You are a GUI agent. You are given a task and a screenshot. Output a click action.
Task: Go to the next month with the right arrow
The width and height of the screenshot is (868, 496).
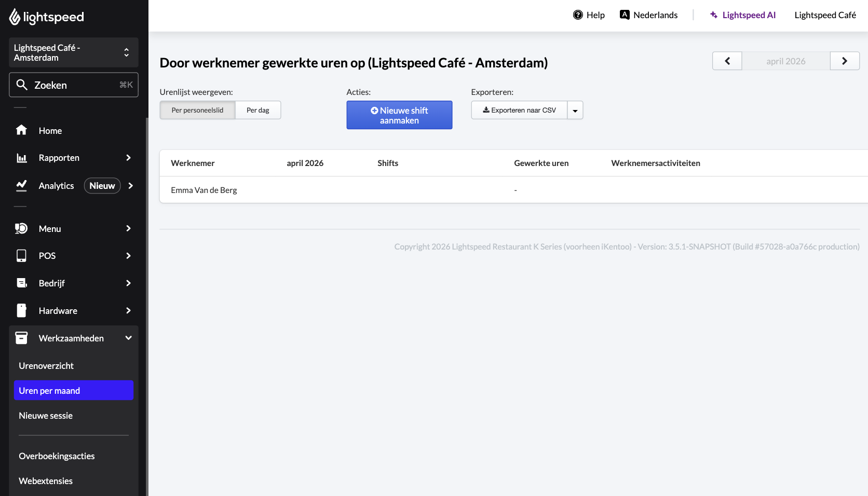point(845,61)
